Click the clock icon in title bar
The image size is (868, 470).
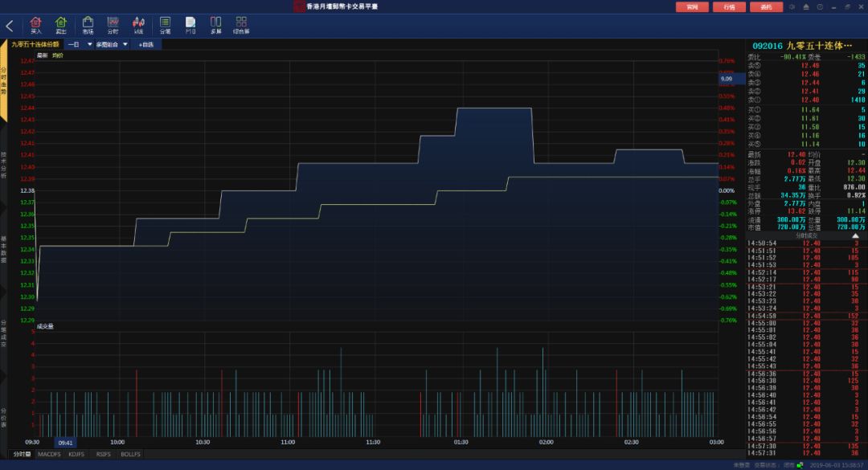pyautogui.click(x=820, y=6)
